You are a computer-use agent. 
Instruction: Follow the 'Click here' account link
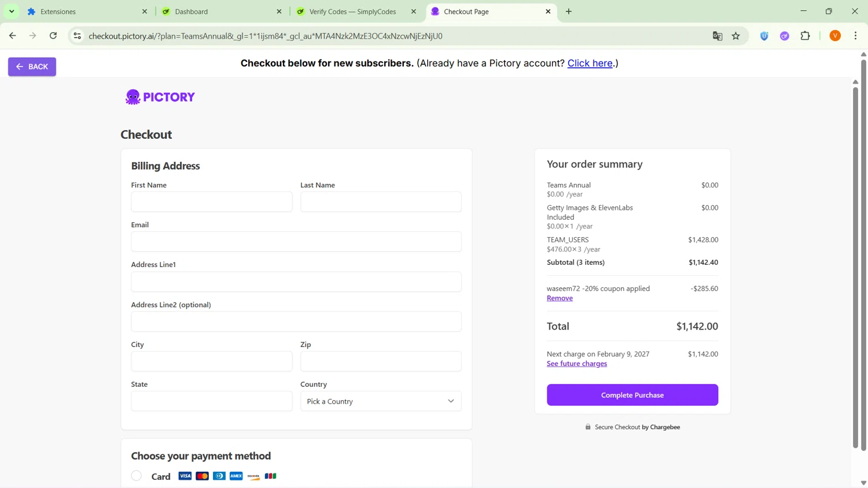click(590, 63)
